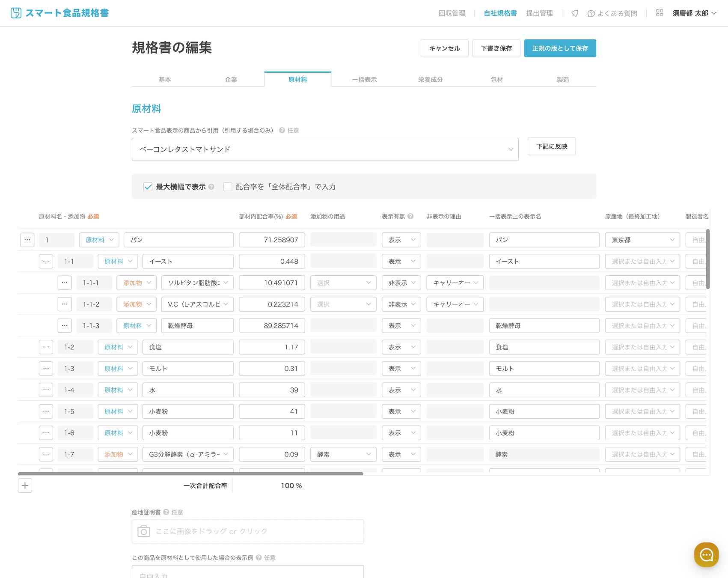Click the スマート食品規格書 logo
Image resolution: width=728 pixels, height=578 pixels.
point(59,13)
